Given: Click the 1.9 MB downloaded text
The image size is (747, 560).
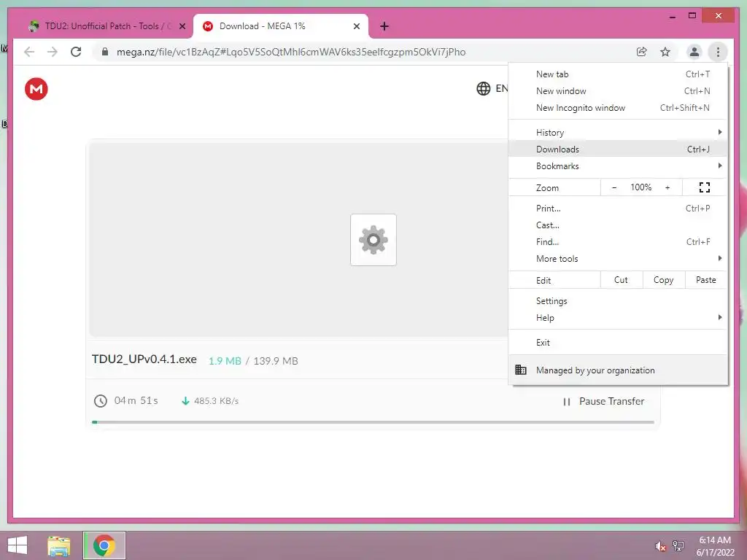Looking at the screenshot, I should [225, 361].
